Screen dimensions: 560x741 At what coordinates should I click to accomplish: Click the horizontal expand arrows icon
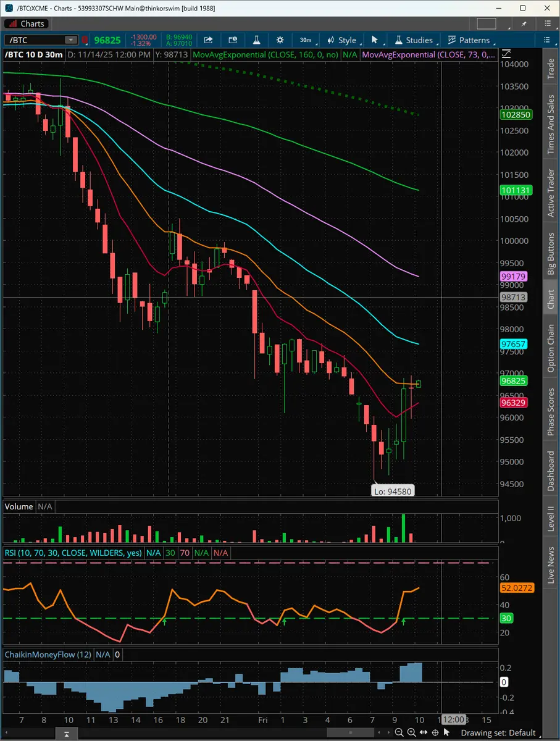click(x=424, y=732)
